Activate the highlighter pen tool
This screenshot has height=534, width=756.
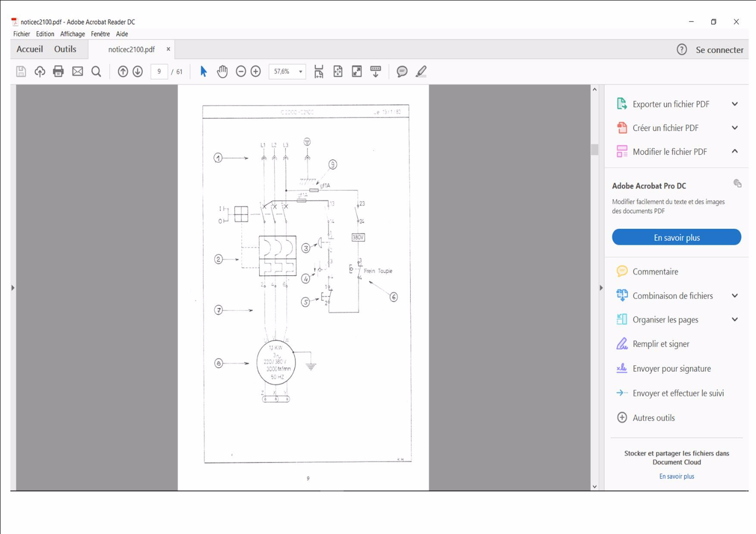coord(421,72)
